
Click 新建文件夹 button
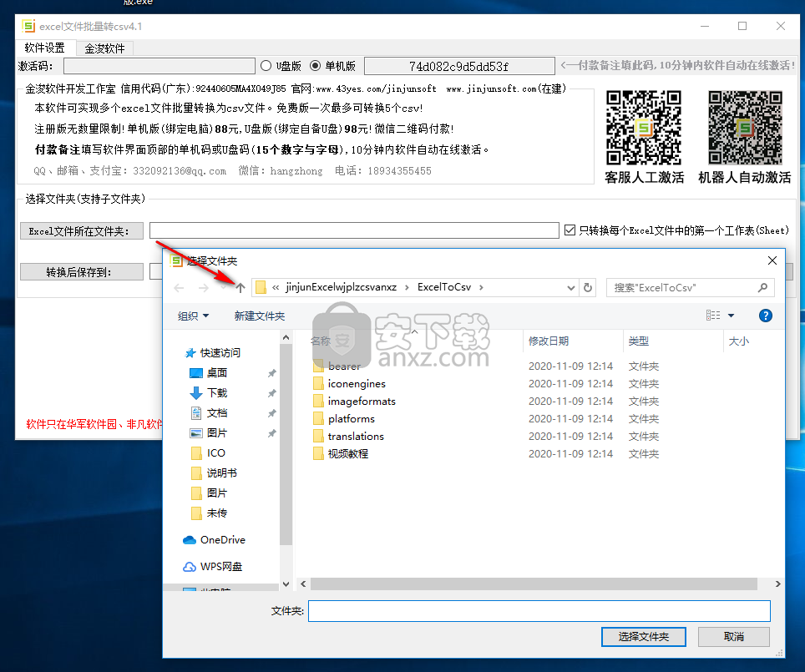259,316
